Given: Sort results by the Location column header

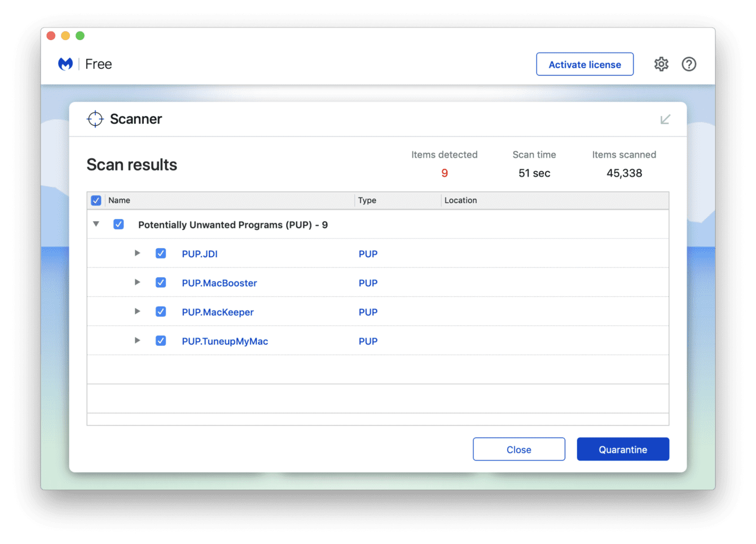Looking at the screenshot, I should [460, 200].
